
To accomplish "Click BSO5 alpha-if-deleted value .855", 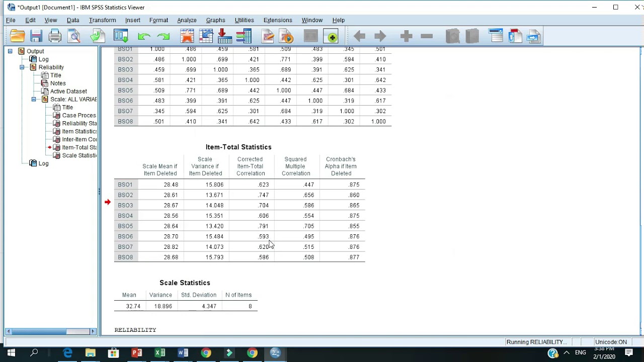I will 354,226.
